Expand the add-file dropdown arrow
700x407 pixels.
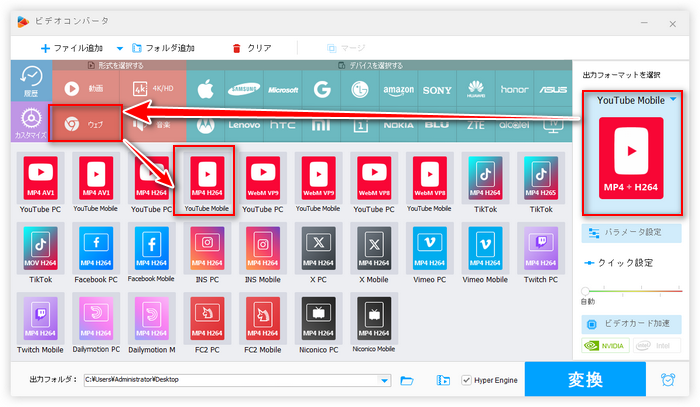(x=119, y=48)
